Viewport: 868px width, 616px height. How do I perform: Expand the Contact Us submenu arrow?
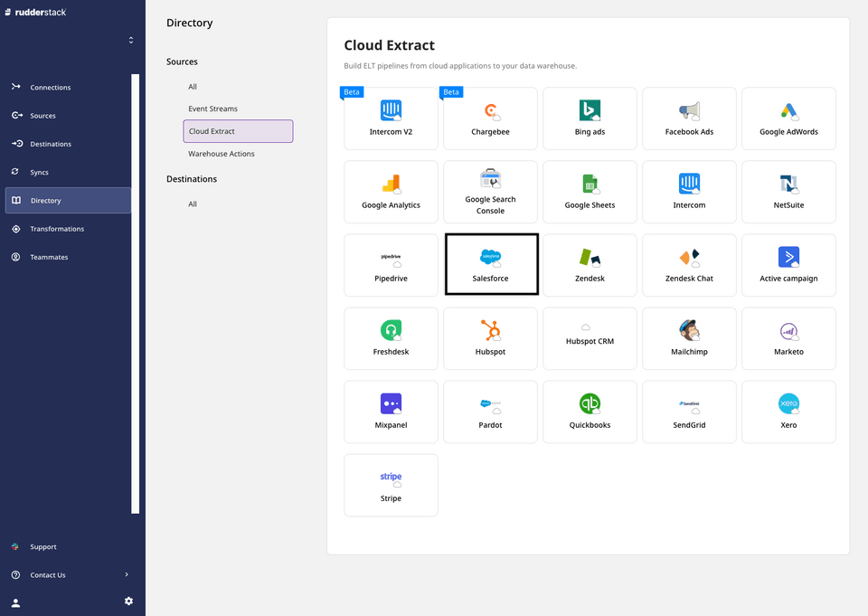click(x=127, y=574)
